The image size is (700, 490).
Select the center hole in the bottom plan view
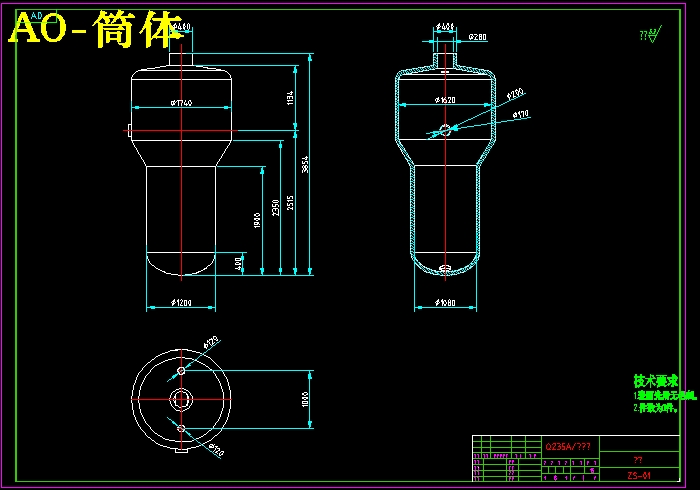coord(181,399)
